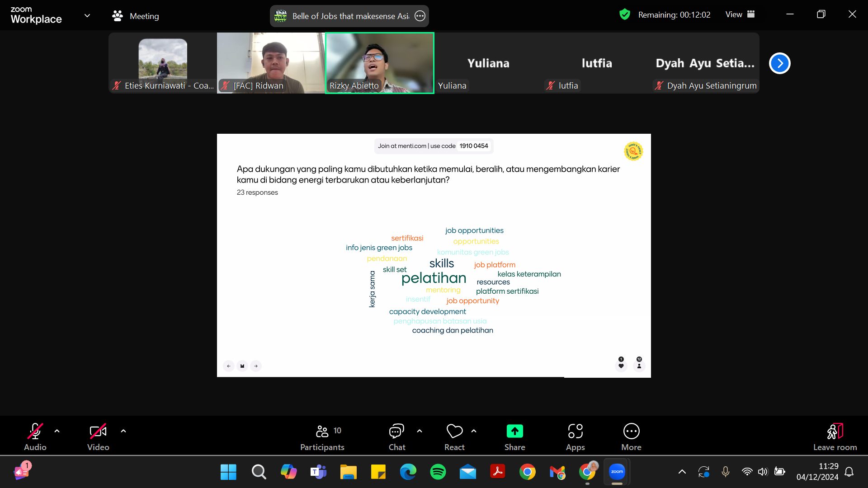Click the Spotify taskbar icon

click(438, 472)
